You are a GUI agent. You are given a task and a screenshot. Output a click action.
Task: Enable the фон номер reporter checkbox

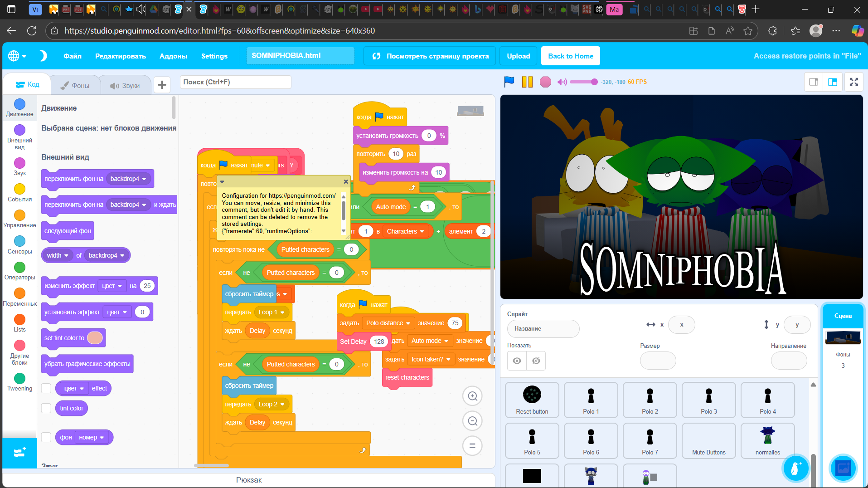[x=46, y=437]
